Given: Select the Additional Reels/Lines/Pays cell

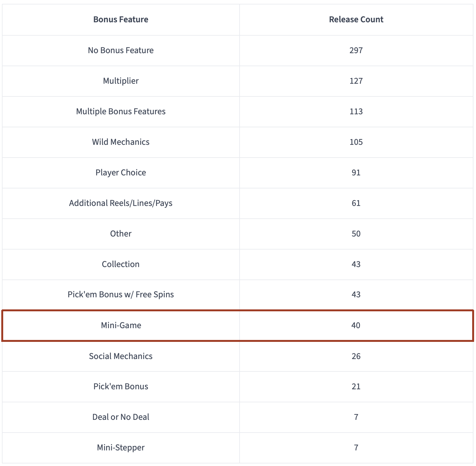Looking at the screenshot, I should (x=121, y=203).
